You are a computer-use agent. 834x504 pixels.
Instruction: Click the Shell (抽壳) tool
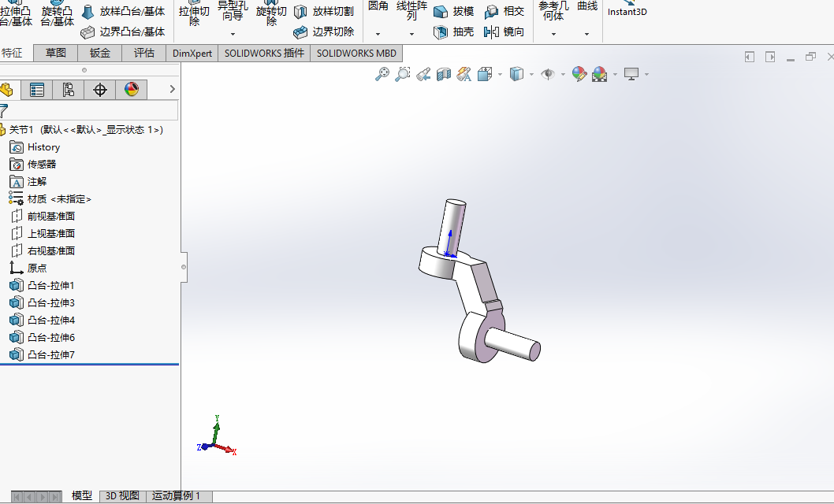tap(454, 31)
